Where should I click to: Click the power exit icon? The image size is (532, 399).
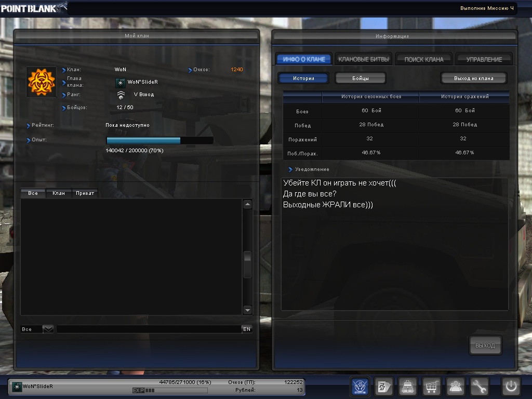(x=511, y=387)
